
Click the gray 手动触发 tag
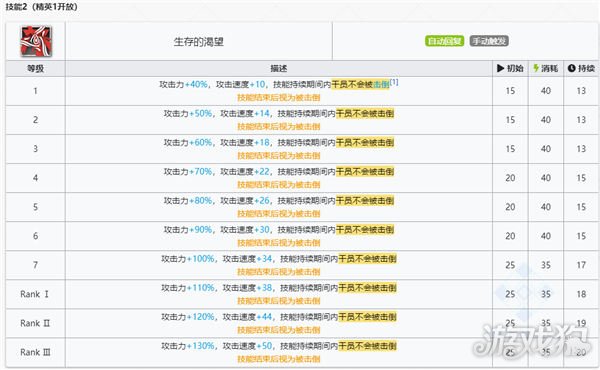point(489,41)
